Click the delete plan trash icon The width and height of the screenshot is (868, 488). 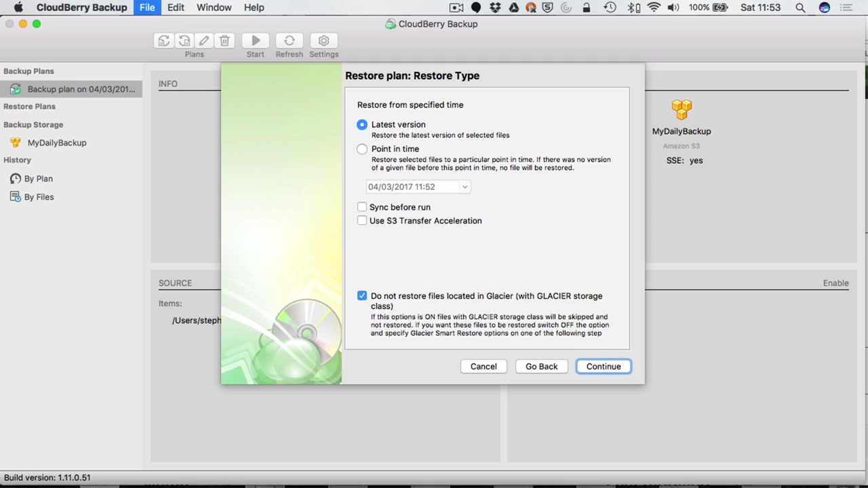tap(224, 41)
